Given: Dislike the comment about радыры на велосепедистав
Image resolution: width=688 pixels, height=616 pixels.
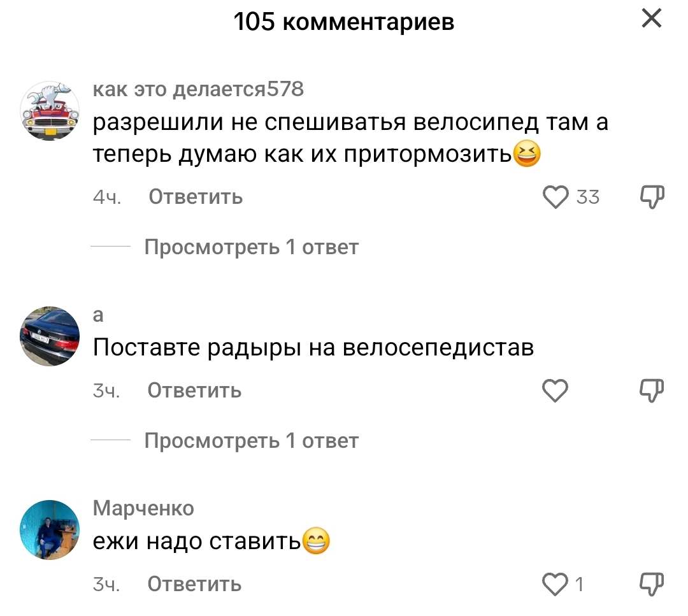Looking at the screenshot, I should [x=651, y=390].
